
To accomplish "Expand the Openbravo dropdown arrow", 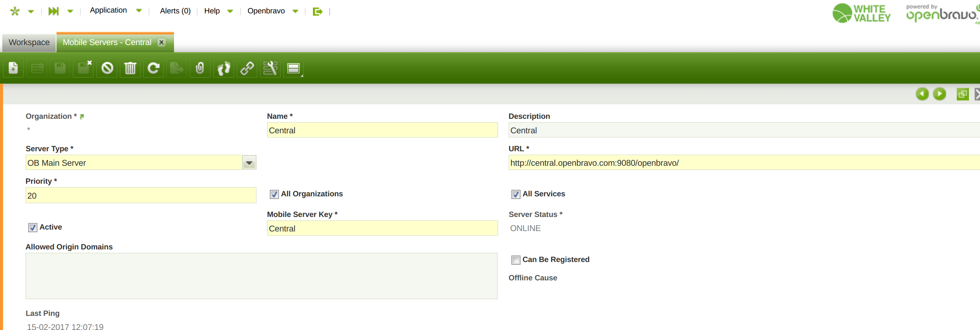I will pos(295,11).
